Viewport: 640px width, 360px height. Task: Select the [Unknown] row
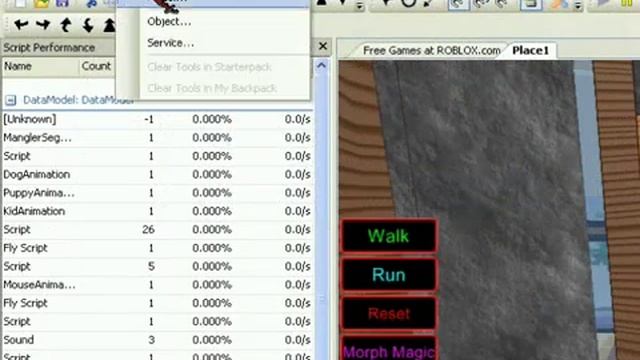point(157,119)
